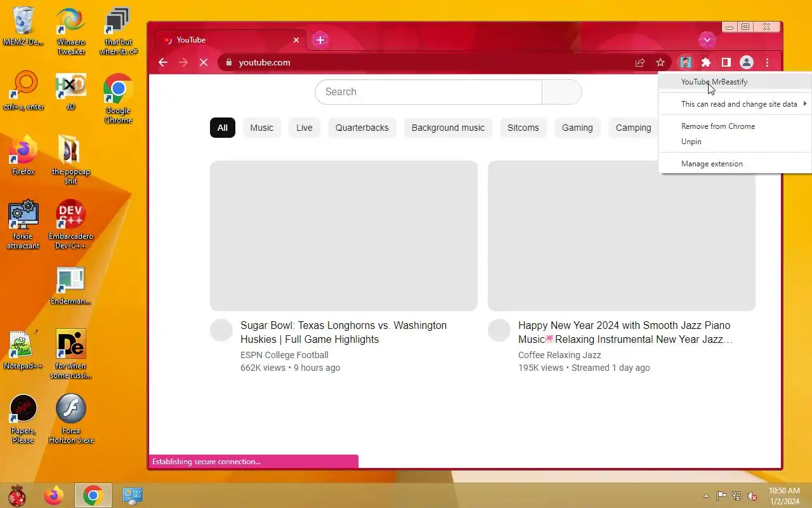Choose Unpin in extension menu

click(x=735, y=142)
